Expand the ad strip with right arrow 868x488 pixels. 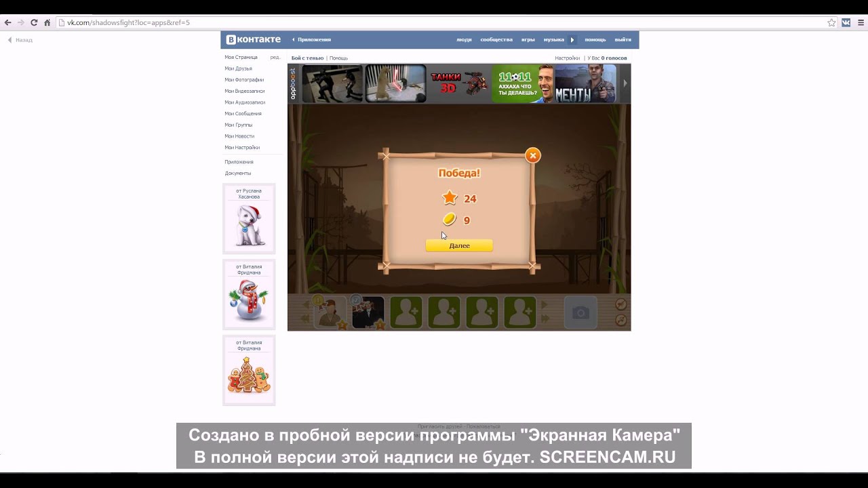pos(625,83)
